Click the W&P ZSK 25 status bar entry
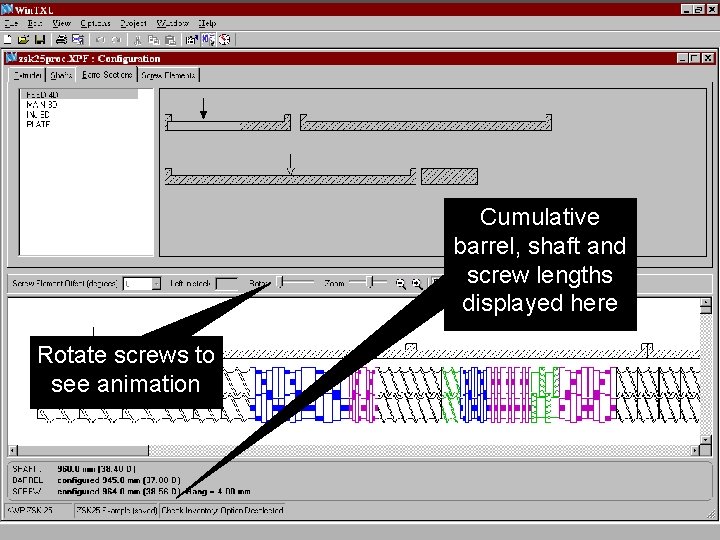This screenshot has height=540, width=720. click(x=39, y=510)
